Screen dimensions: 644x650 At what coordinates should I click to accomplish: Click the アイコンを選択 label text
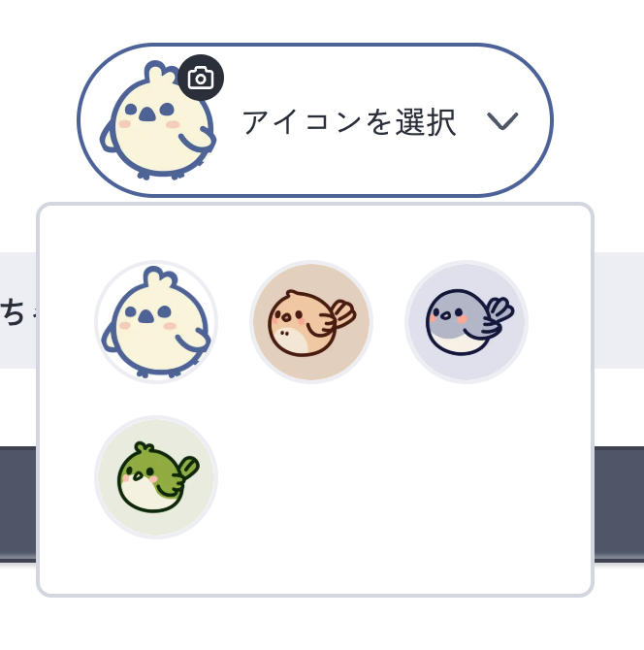tap(349, 122)
